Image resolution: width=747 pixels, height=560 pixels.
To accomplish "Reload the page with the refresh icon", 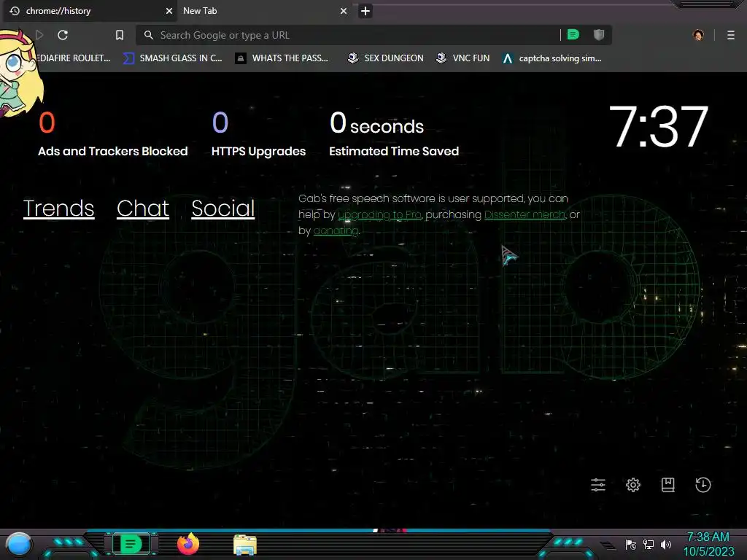I will [x=63, y=35].
